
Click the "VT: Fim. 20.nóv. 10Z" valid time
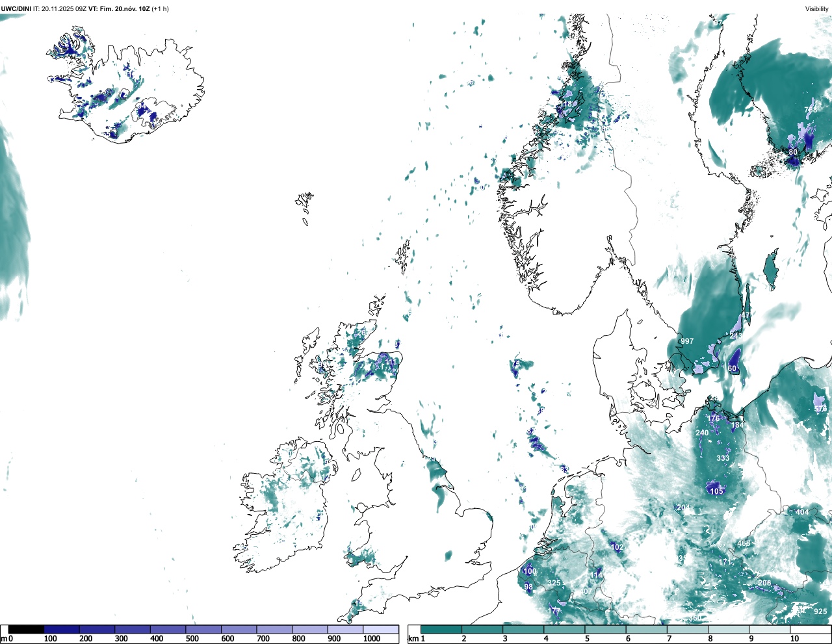[119, 9]
